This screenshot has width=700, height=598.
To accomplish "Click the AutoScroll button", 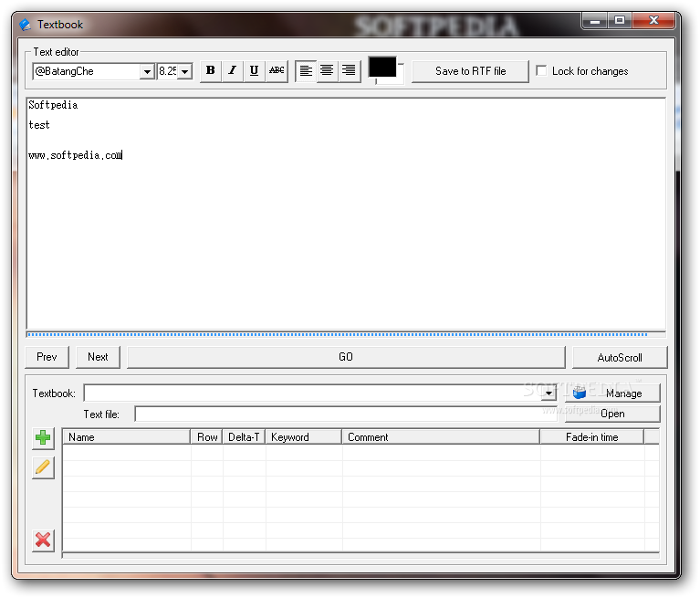I will tap(620, 357).
